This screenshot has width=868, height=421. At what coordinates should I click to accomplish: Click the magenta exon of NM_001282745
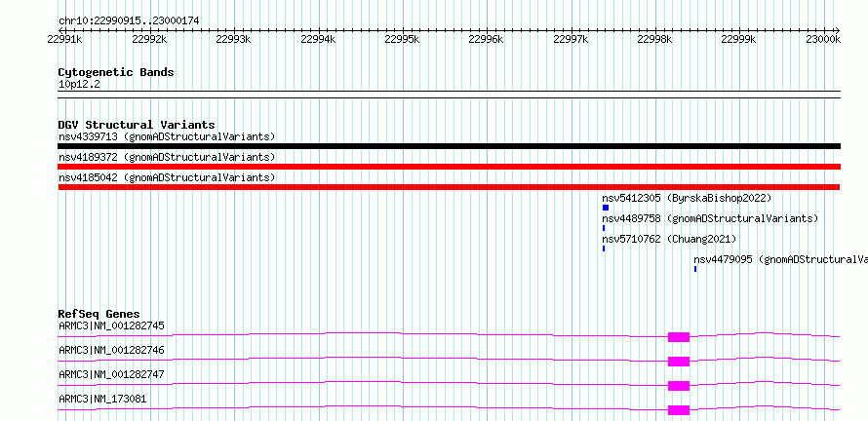pyautogui.click(x=679, y=337)
